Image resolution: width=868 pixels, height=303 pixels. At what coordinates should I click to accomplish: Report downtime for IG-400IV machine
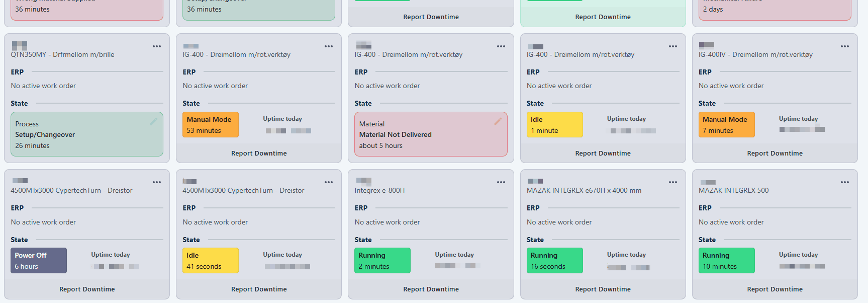click(775, 153)
